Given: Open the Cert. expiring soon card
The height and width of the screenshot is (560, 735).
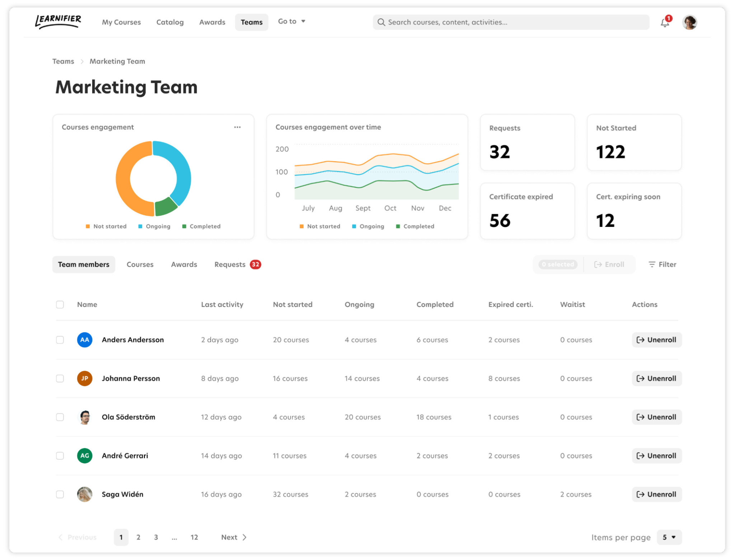Looking at the screenshot, I should click(x=634, y=211).
